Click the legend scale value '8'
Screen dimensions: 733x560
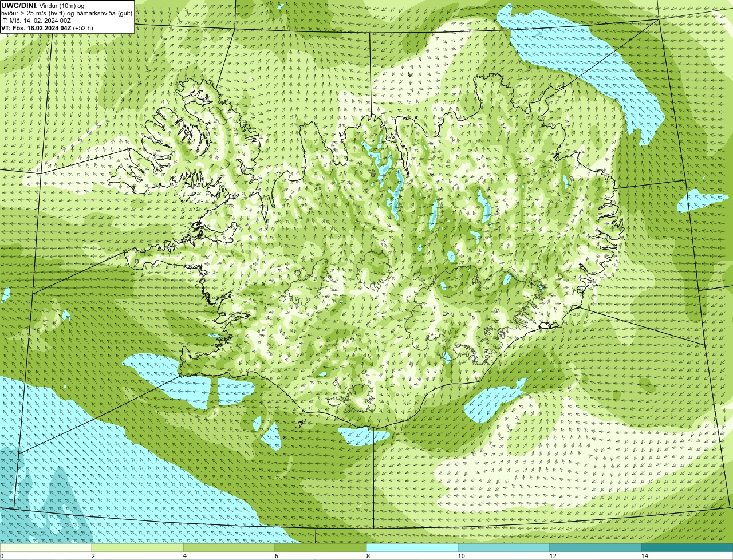[x=368, y=556]
